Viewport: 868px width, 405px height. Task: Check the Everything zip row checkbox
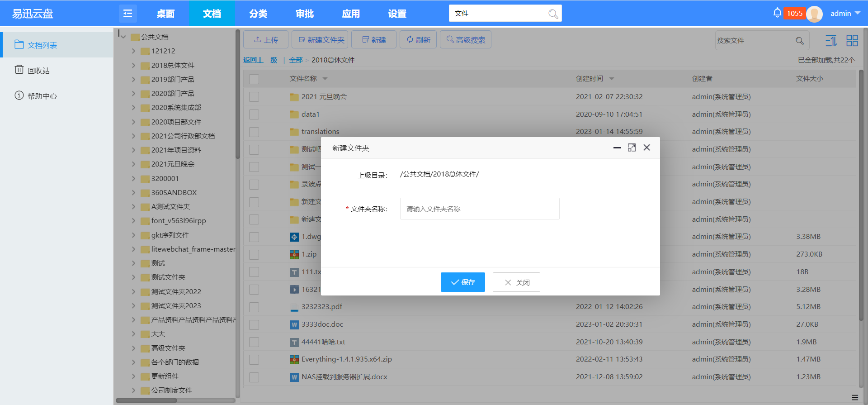(254, 360)
